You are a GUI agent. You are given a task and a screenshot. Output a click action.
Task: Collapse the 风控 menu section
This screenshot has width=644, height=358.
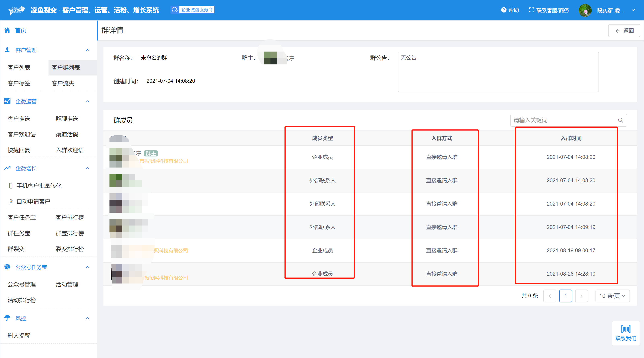pos(88,318)
